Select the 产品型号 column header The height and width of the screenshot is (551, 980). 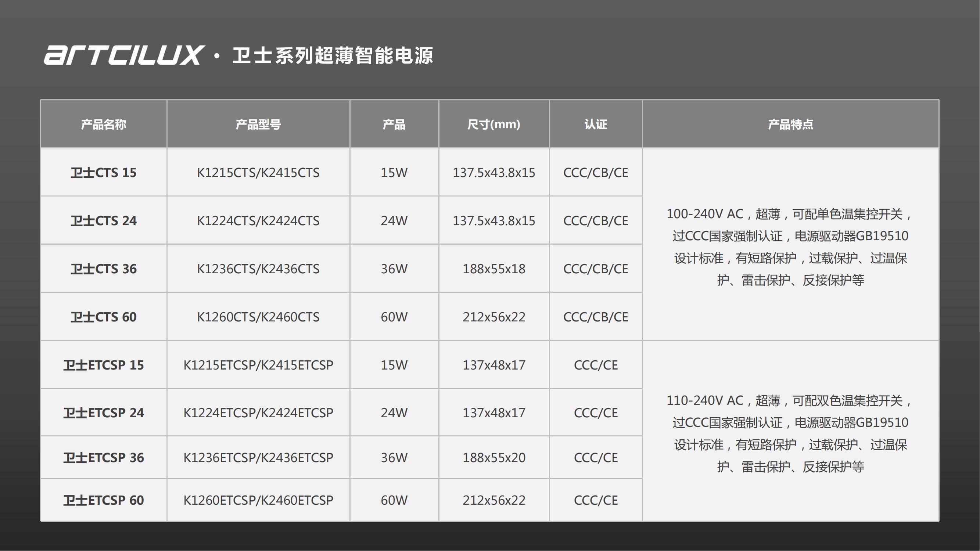258,125
